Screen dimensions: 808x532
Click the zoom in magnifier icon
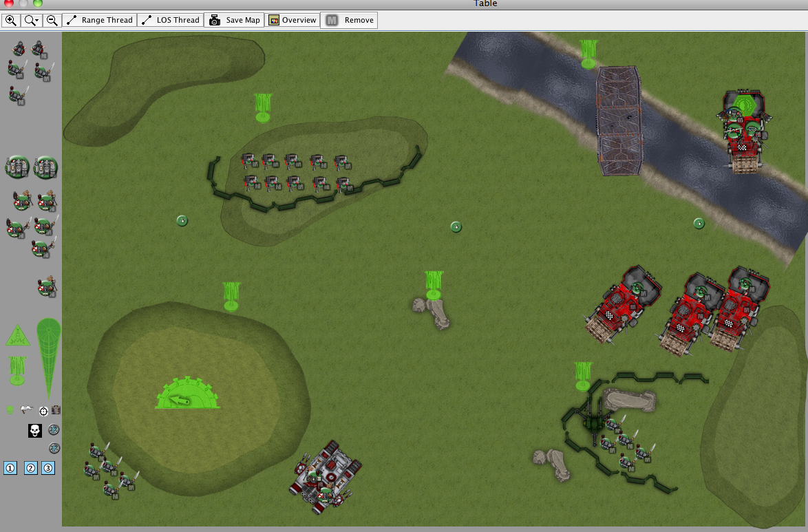click(11, 20)
